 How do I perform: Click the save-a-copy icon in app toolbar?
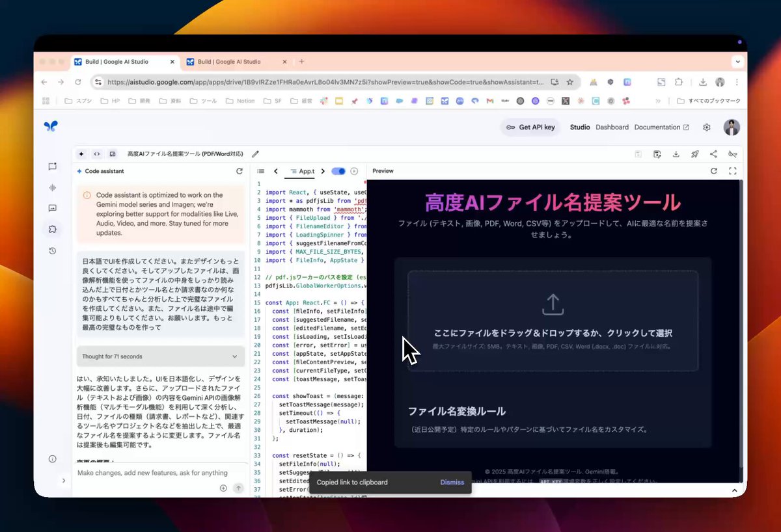657,154
